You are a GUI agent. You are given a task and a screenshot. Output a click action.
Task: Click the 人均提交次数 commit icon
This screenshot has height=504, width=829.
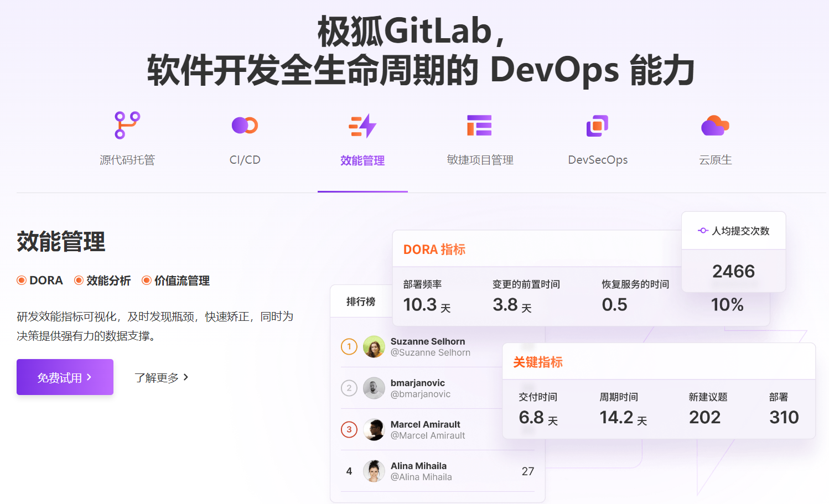click(703, 231)
